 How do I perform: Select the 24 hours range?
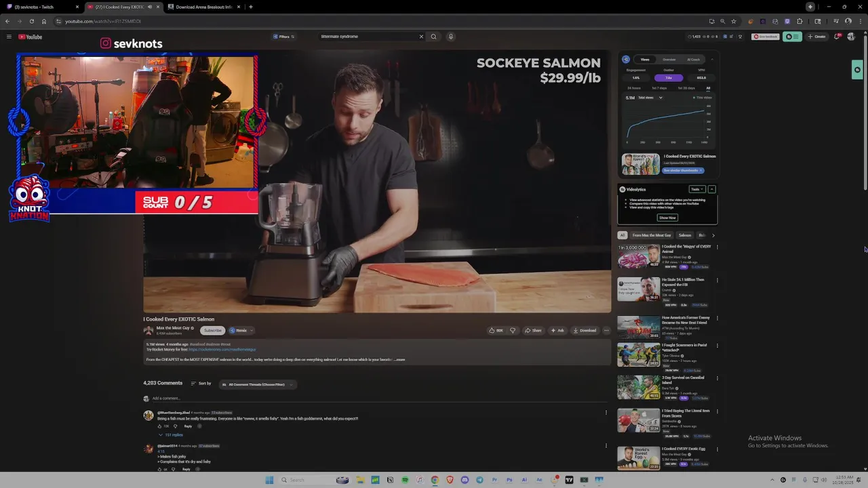634,88
